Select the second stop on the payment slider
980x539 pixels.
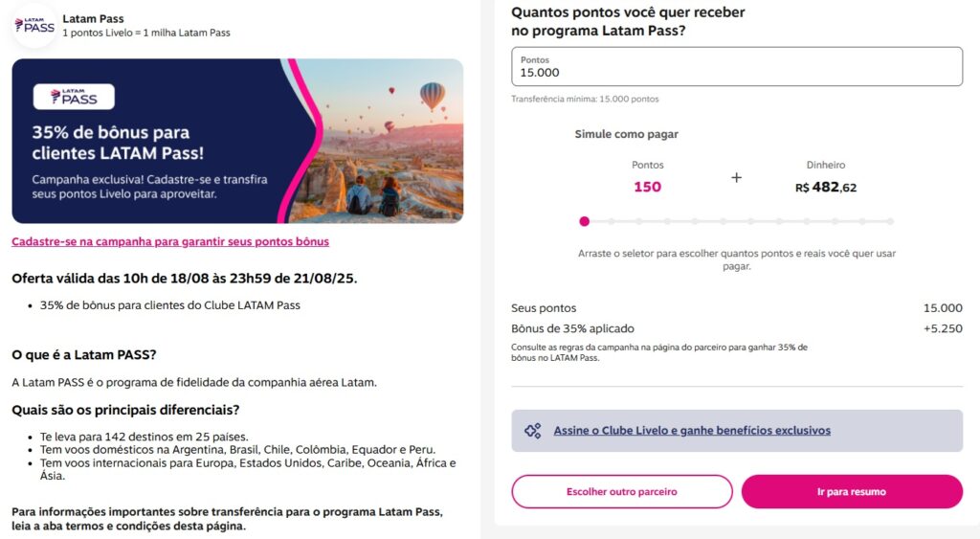[x=612, y=221]
